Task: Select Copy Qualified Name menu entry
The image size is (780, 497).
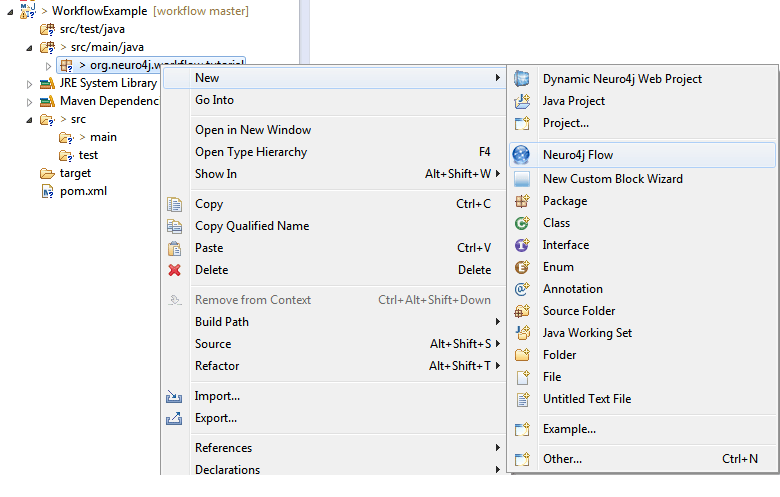Action: point(251,226)
